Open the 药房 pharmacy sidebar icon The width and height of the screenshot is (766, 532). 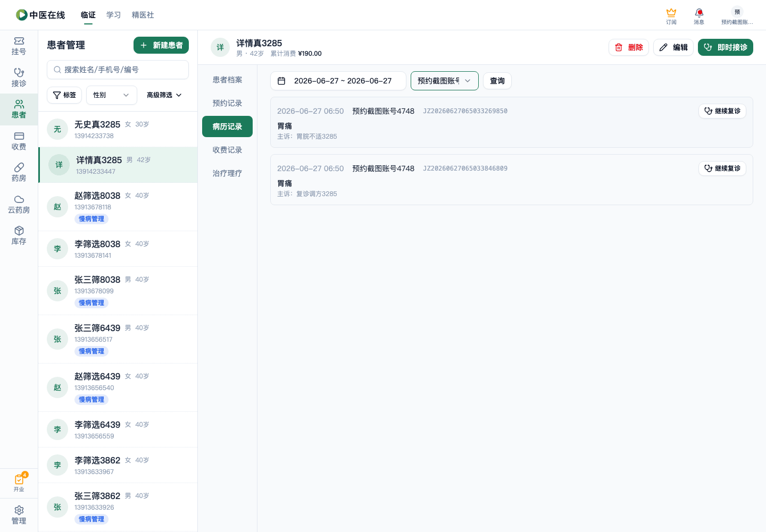tap(19, 173)
